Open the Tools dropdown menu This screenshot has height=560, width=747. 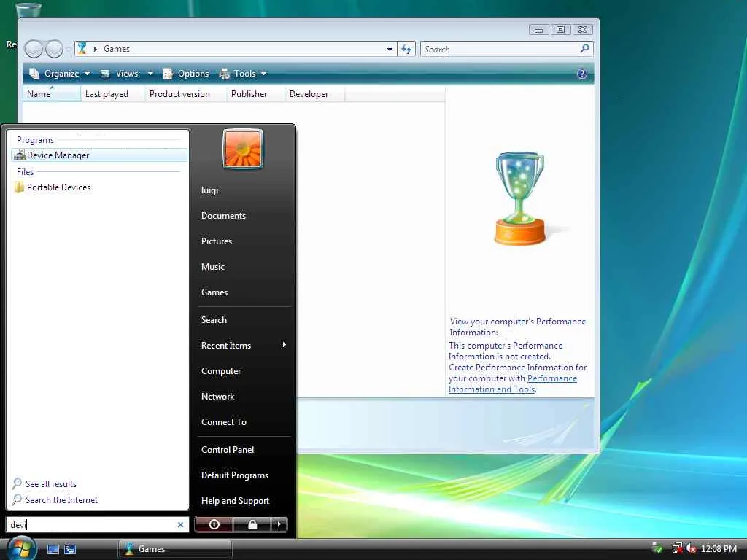242,74
